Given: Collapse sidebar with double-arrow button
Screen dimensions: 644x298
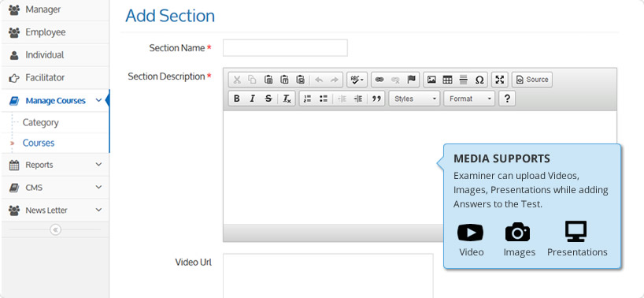Looking at the screenshot, I should [55, 229].
